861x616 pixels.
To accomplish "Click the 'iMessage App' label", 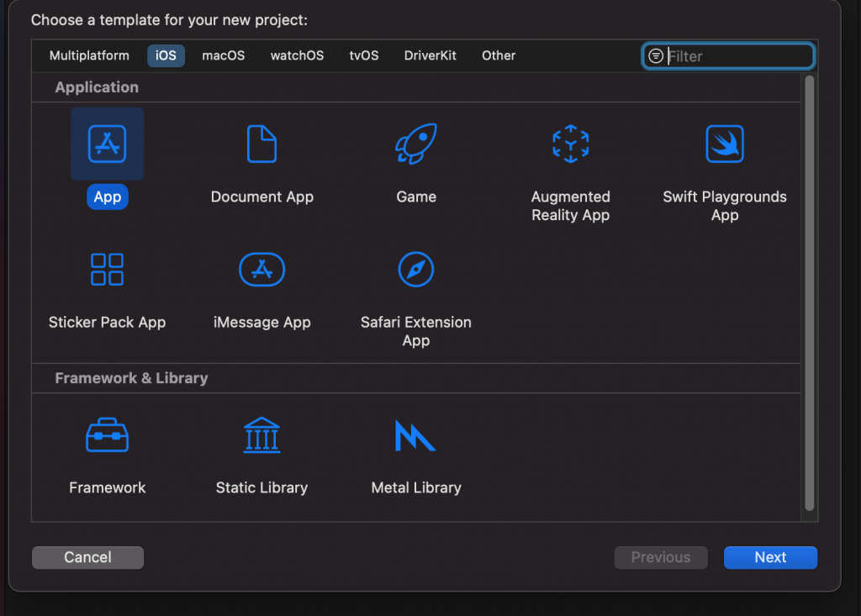I will (262, 322).
